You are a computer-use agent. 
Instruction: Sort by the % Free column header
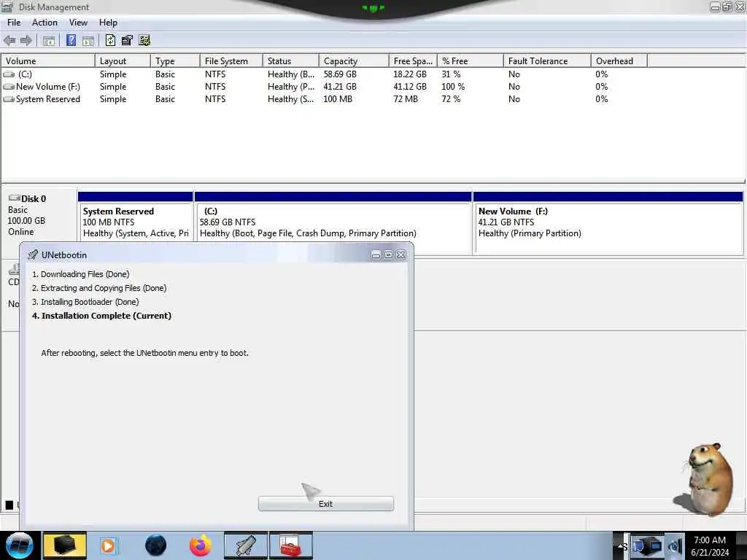(470, 61)
